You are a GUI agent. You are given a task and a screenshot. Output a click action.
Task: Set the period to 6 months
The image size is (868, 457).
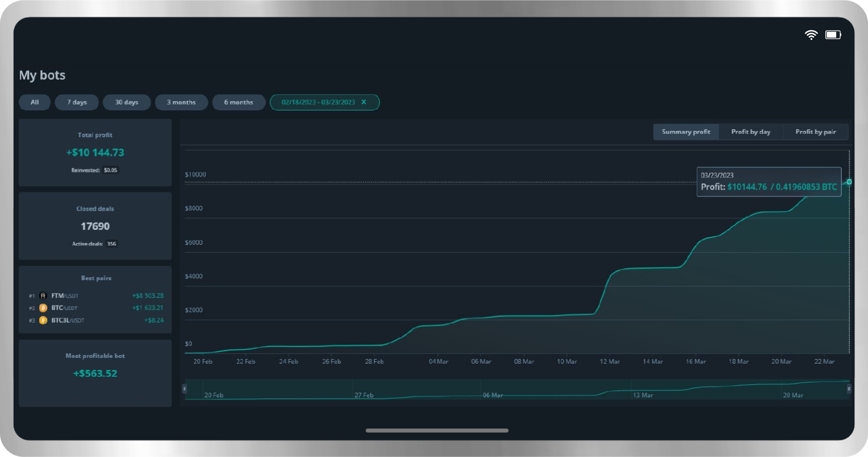(x=238, y=102)
